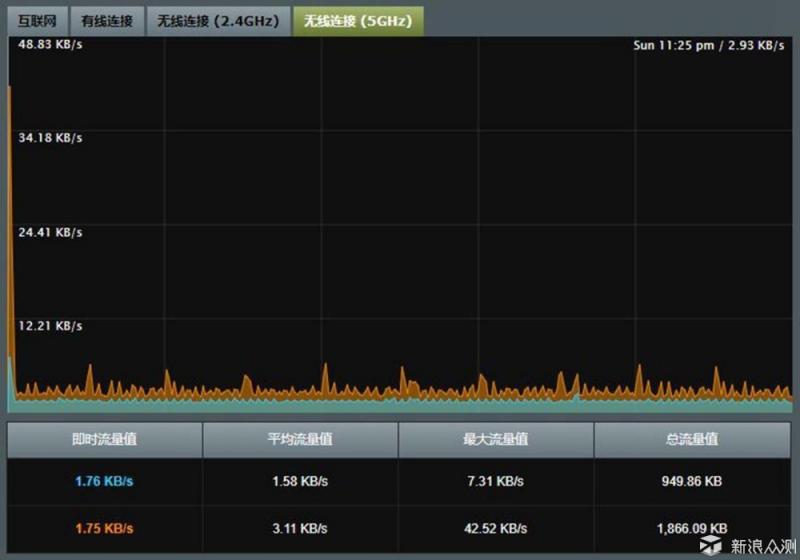800x560 pixels.
Task: Click the 42.52 KB/s maximum value
Action: pyautogui.click(x=495, y=528)
